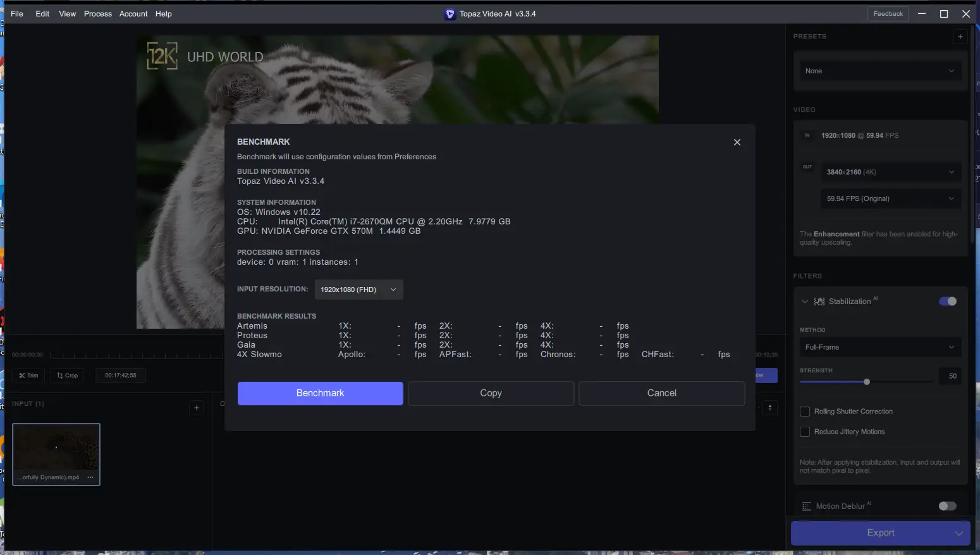Viewport: 980px width, 555px height.
Task: Click the Gaia benchmark row label
Action: 247,345
